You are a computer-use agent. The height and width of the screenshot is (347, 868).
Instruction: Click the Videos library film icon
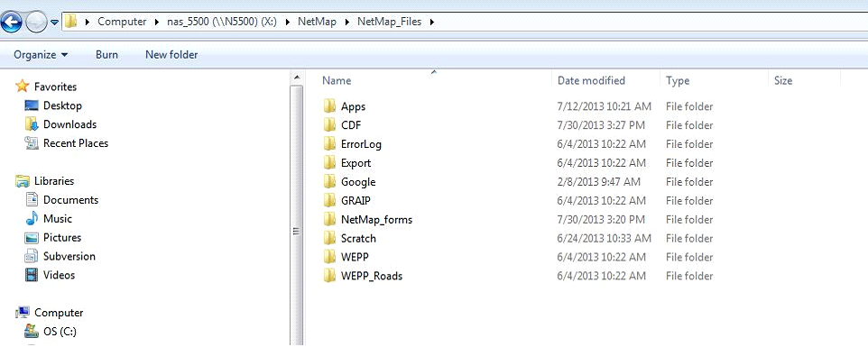tap(32, 275)
